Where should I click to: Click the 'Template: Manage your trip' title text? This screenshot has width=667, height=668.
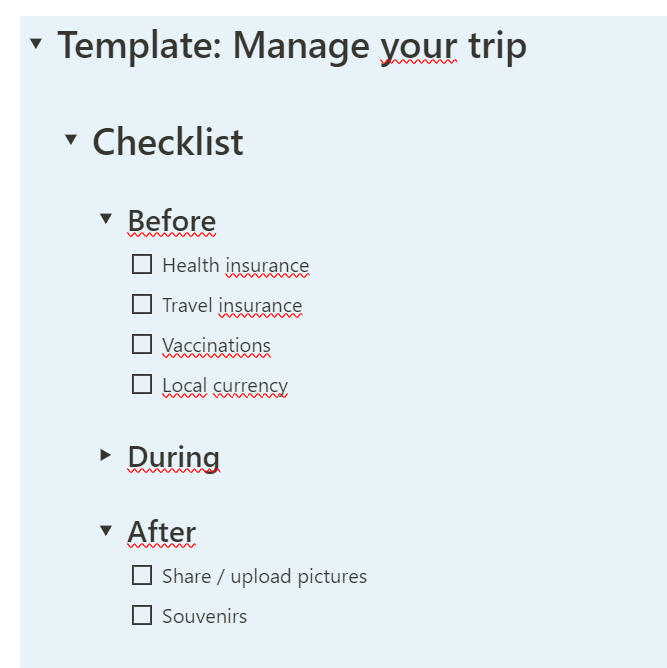tap(291, 46)
